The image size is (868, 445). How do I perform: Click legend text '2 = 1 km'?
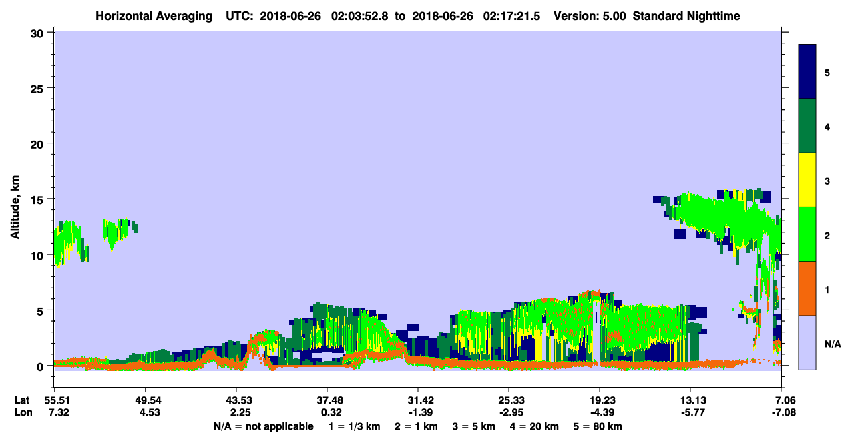coord(416,426)
